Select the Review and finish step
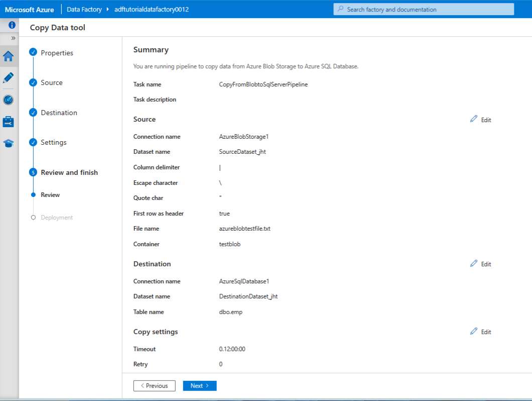Image resolution: width=532 pixels, height=401 pixels. point(69,172)
